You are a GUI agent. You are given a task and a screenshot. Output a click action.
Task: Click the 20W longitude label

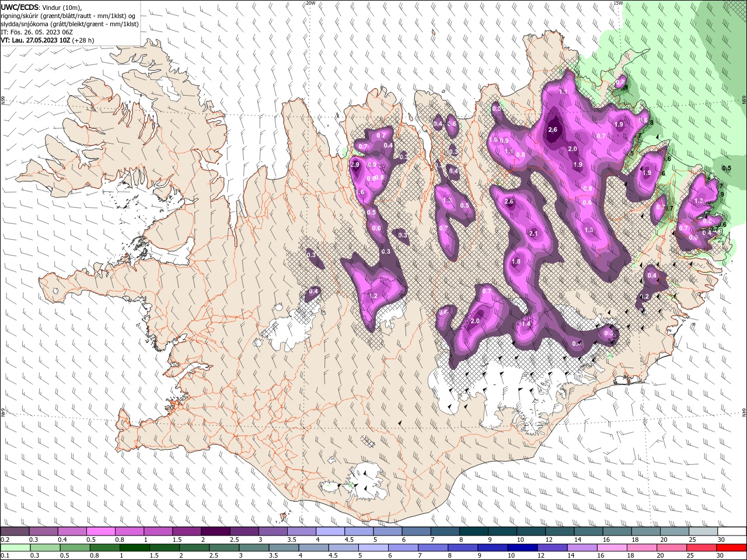click(x=310, y=3)
